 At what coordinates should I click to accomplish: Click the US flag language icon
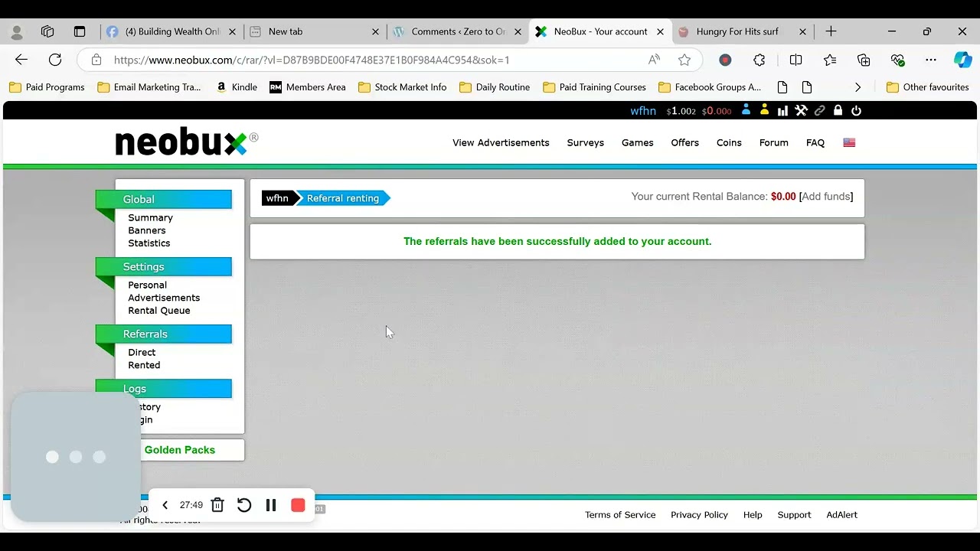tap(849, 142)
